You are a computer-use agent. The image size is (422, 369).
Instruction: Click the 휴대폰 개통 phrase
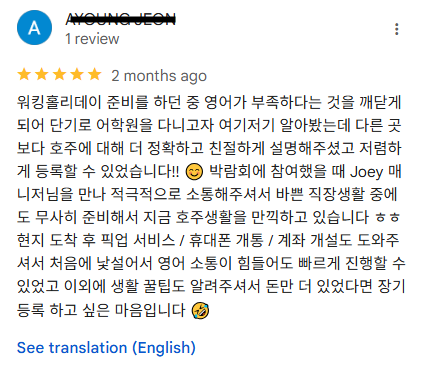pyautogui.click(x=226, y=241)
